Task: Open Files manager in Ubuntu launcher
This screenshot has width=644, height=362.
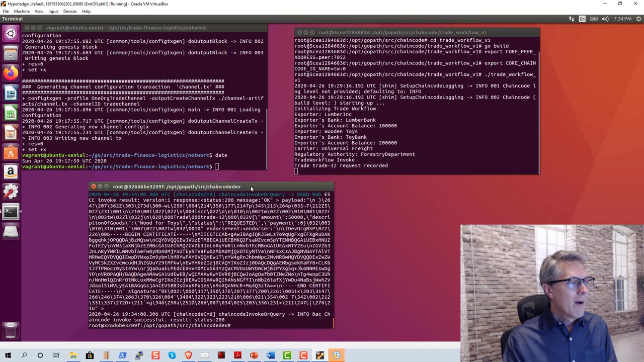Action: (11, 53)
